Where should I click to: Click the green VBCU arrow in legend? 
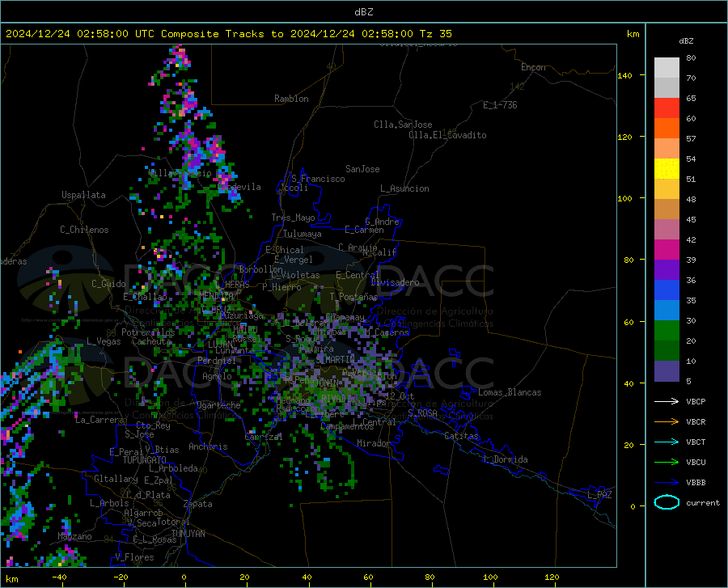[x=667, y=463]
